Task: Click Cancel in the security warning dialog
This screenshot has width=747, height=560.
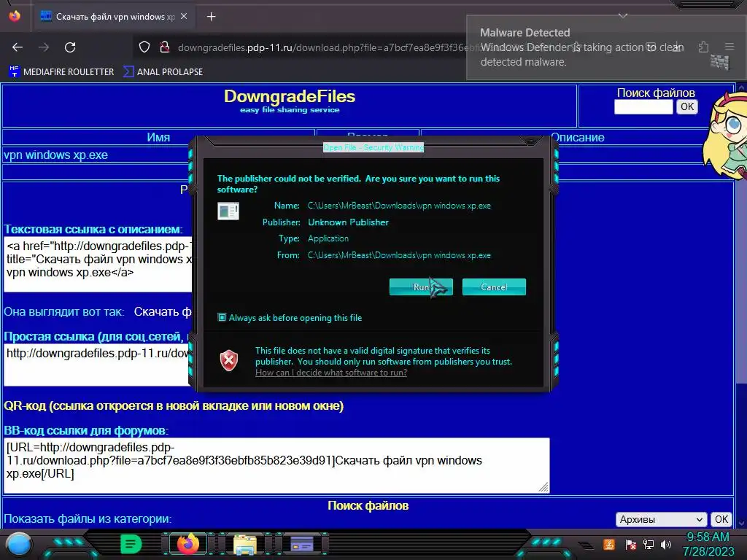Action: 494,287
